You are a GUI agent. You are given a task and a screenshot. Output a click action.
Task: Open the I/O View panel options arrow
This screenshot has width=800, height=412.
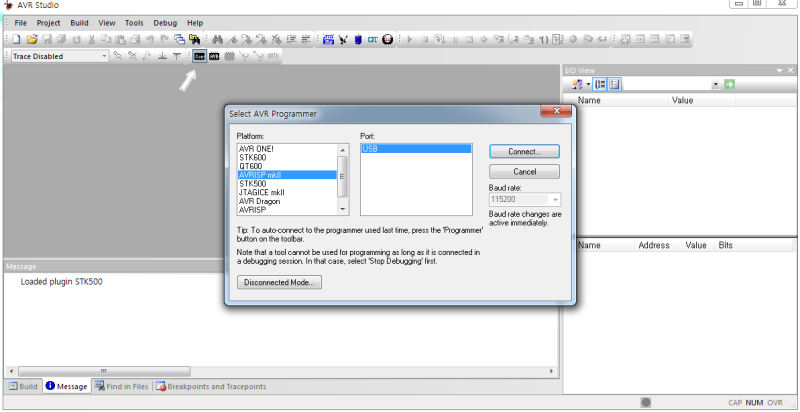780,70
